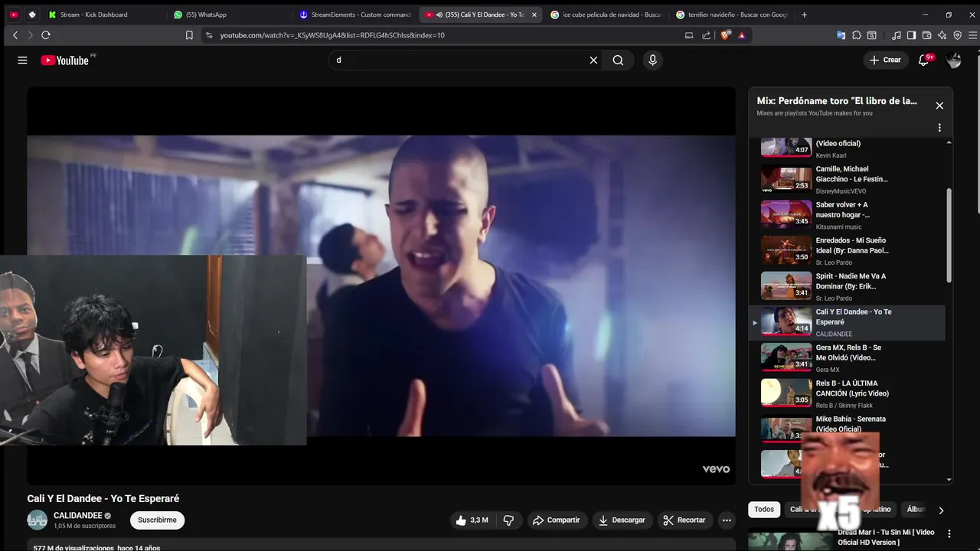Click the Descargar button

point(622,520)
